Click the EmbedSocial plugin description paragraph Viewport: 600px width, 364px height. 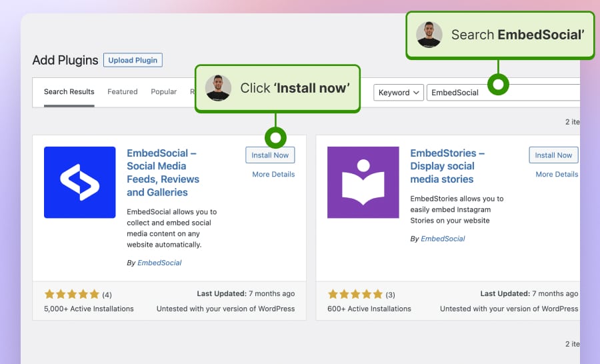click(172, 228)
